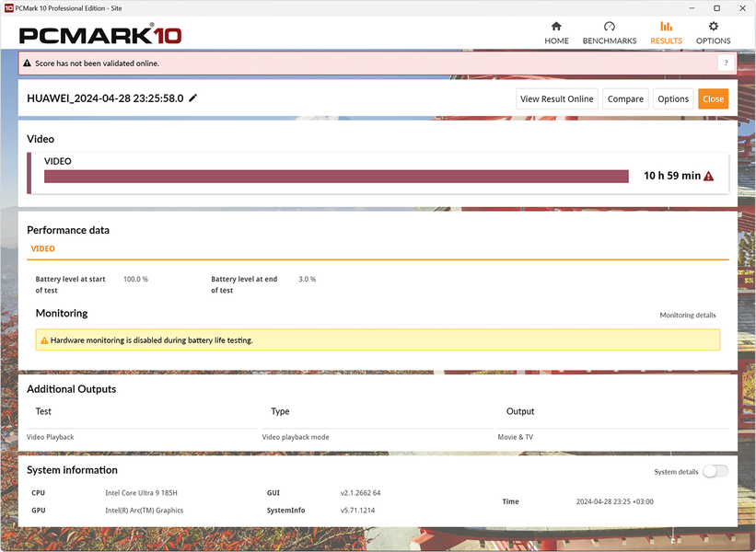Edit result name with pencil icon
The width and height of the screenshot is (756, 552).
[192, 98]
